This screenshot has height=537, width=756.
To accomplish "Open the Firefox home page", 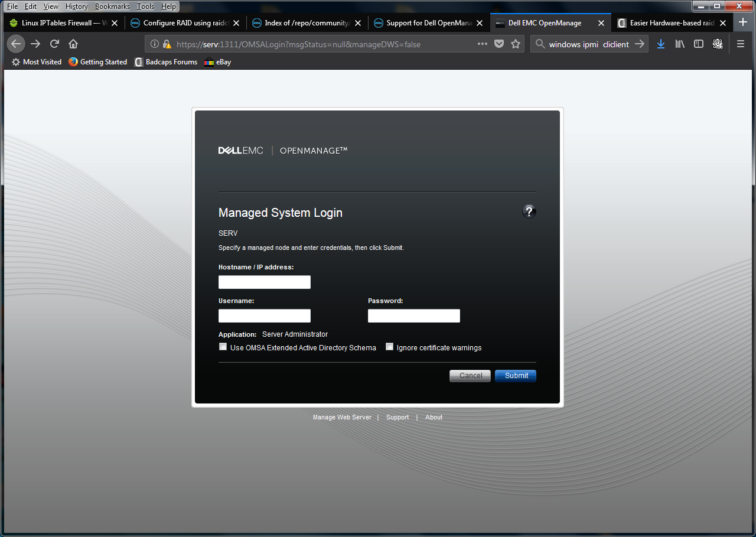I will 73,44.
